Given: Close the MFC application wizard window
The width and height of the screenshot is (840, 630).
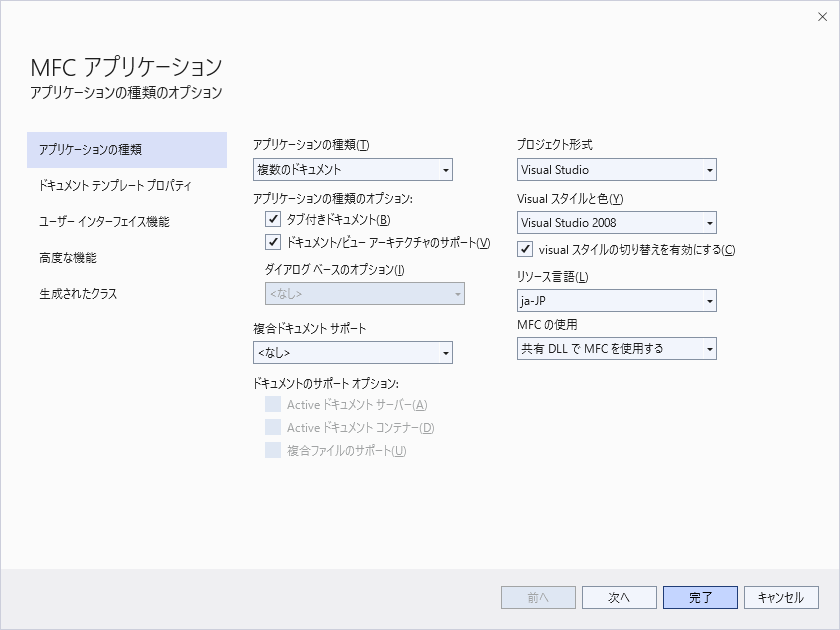Looking at the screenshot, I should [x=822, y=16].
